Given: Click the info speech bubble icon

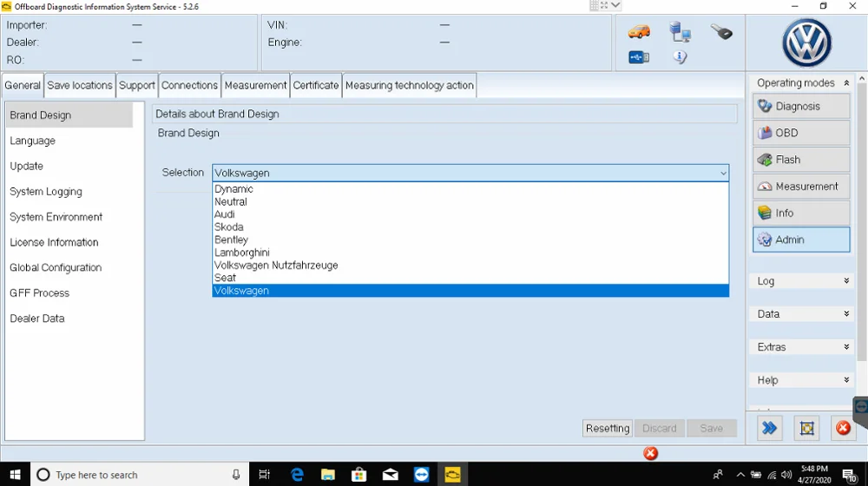Looking at the screenshot, I should (680, 57).
